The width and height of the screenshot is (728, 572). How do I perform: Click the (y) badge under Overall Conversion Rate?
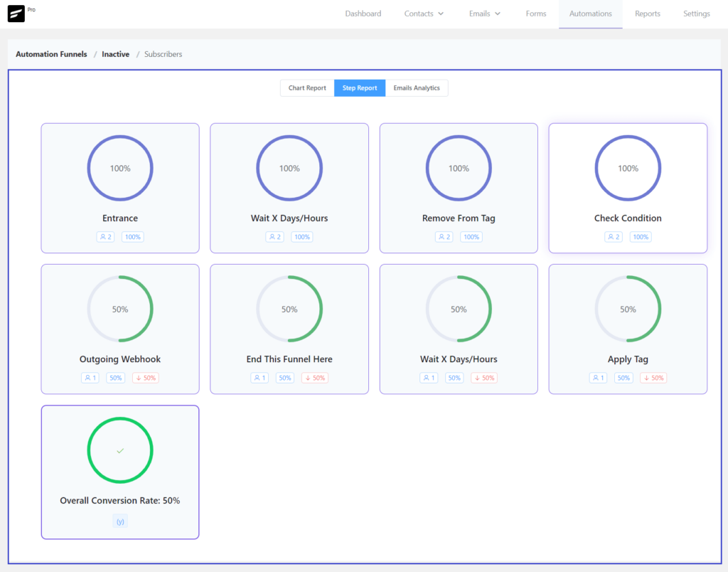119,521
